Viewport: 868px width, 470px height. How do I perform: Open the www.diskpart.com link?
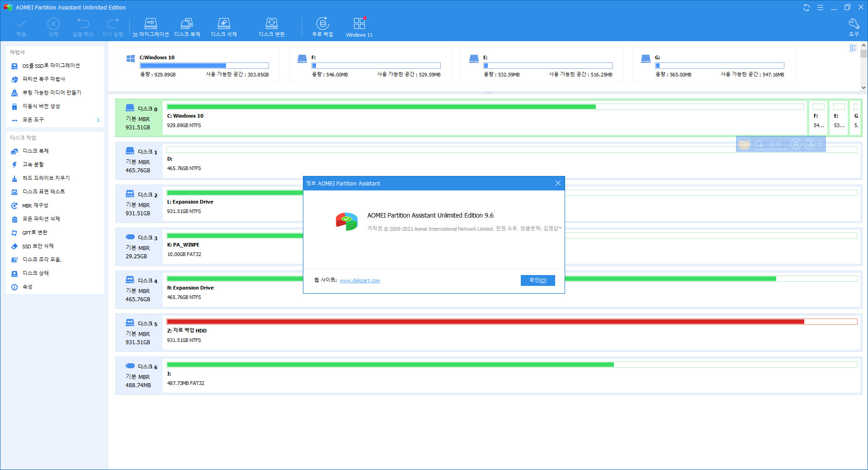[360, 280]
